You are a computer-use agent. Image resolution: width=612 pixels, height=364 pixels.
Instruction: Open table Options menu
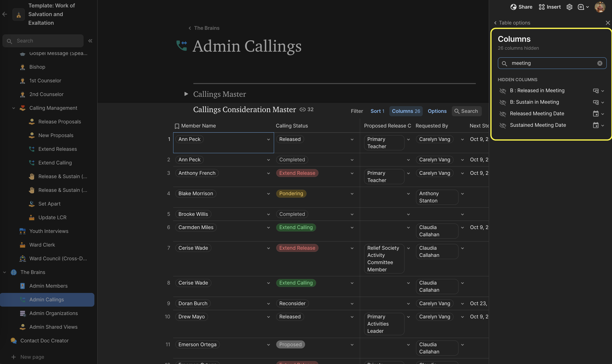437,111
